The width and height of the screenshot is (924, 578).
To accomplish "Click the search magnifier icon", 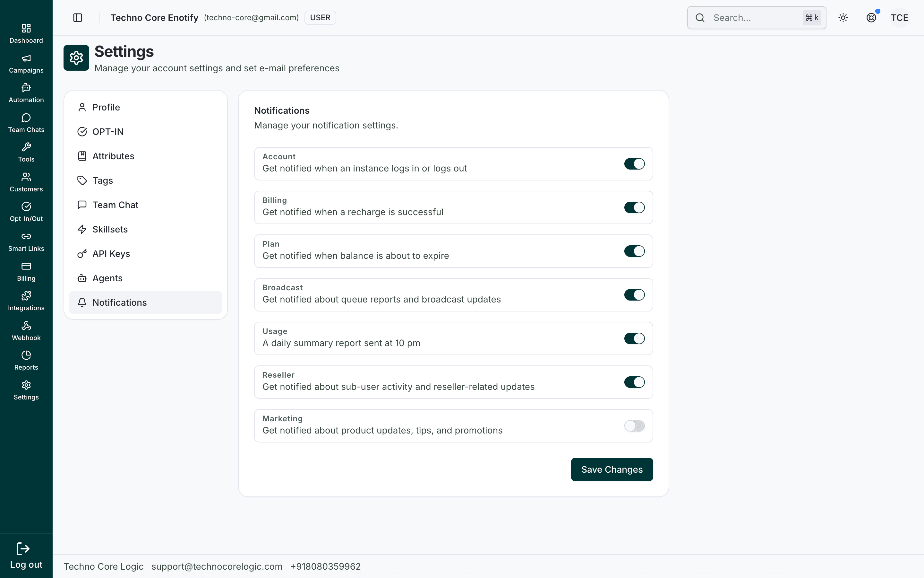I will 700,18.
